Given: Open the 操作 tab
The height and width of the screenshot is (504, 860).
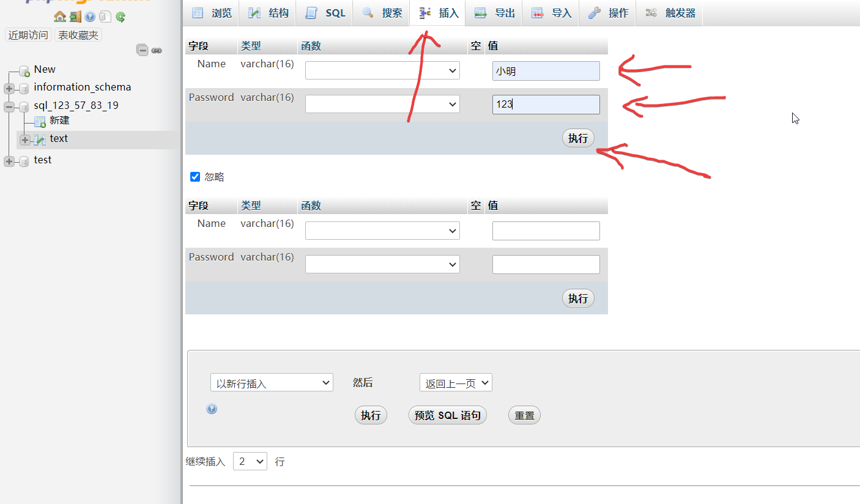Looking at the screenshot, I should 607,13.
